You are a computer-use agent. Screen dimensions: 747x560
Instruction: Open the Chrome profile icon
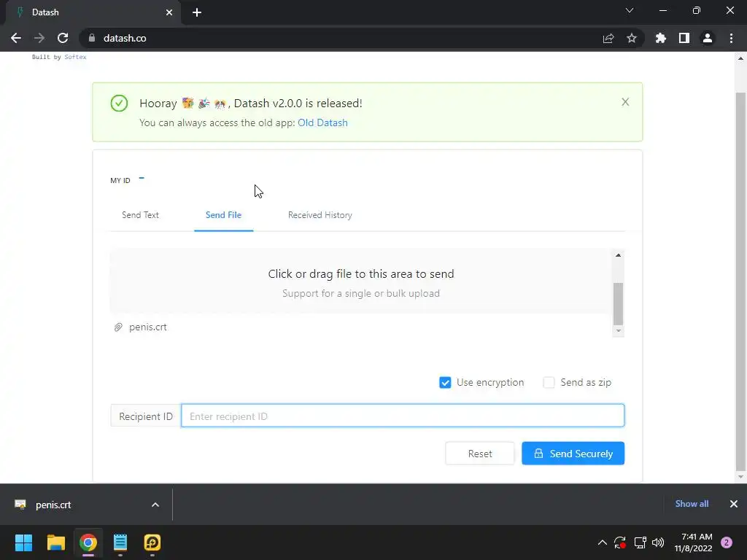click(x=708, y=38)
